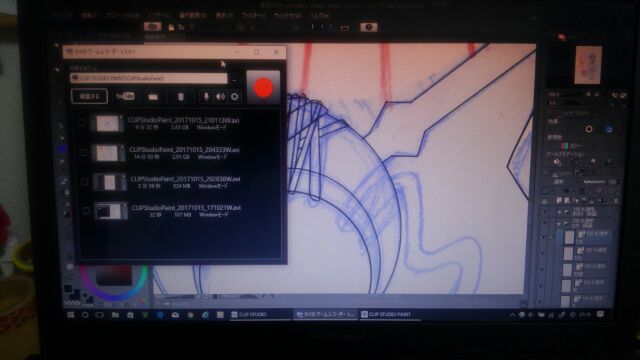The width and height of the screenshot is (640, 360).
Task: Check the box for CLIPStudioPaint_20171015_210113W.avi
Action: tap(82, 123)
